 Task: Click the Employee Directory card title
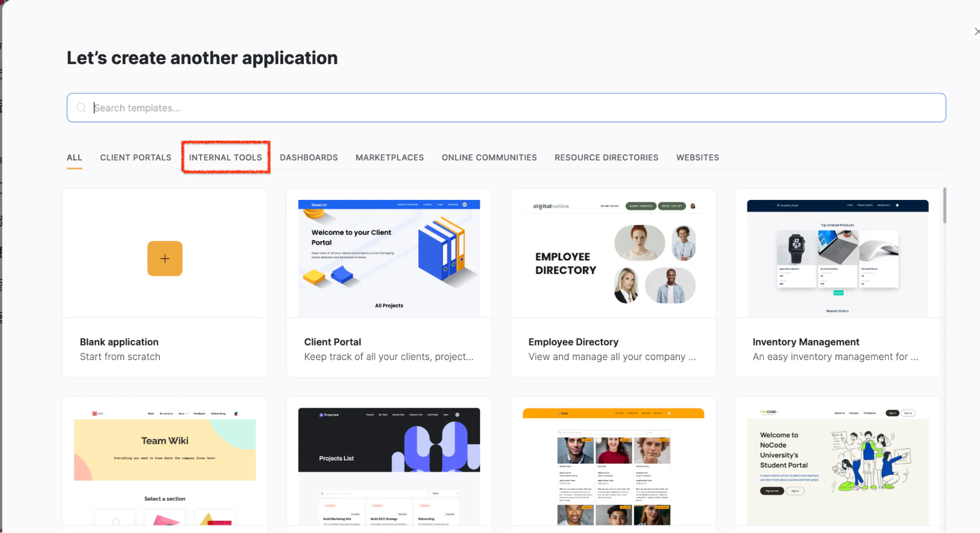click(x=573, y=342)
